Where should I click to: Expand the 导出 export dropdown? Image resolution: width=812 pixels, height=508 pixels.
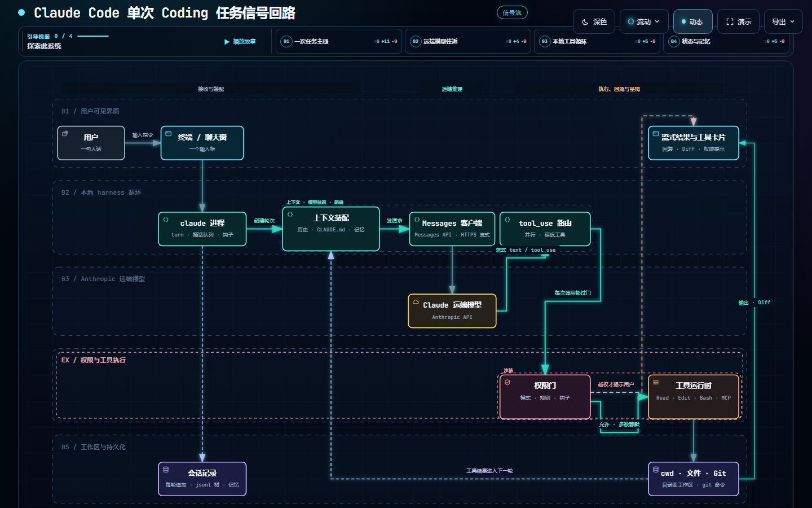783,21
